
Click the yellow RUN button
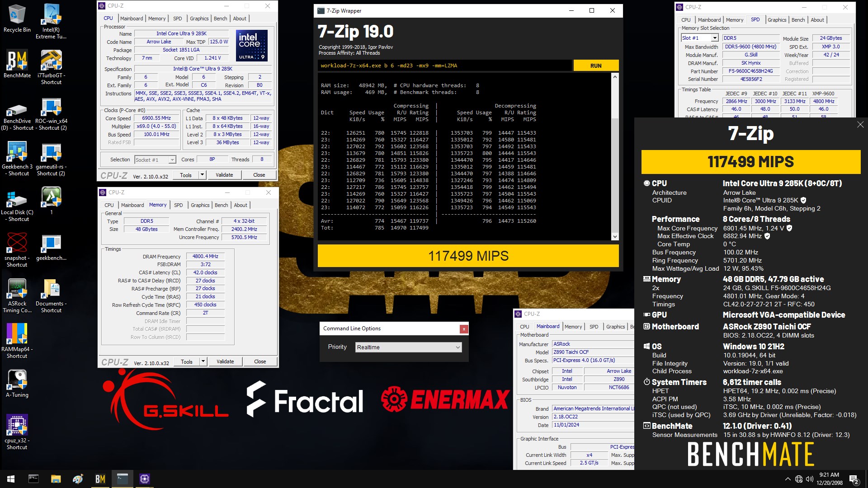point(596,66)
